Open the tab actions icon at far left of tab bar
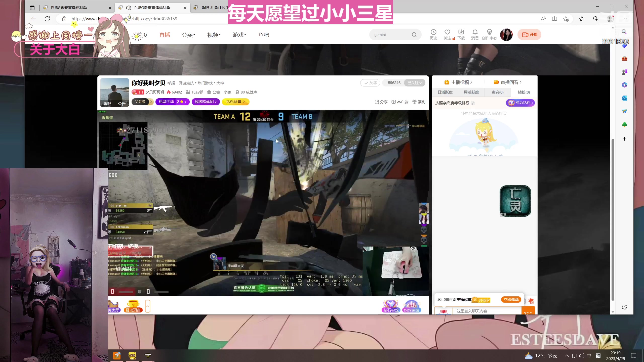 click(x=32, y=8)
